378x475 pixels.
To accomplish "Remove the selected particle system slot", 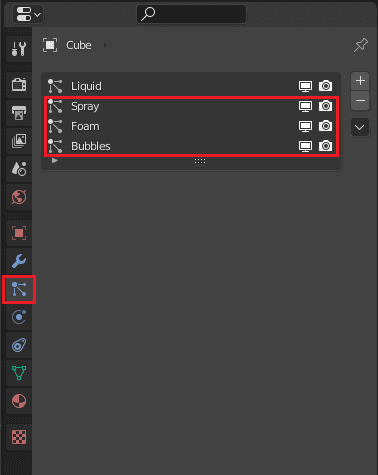I will pos(360,100).
